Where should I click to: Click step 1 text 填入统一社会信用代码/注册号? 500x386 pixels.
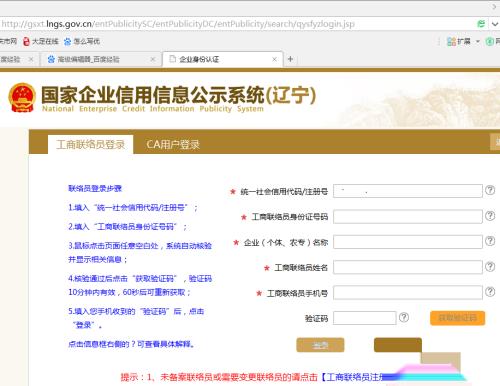coord(133,208)
